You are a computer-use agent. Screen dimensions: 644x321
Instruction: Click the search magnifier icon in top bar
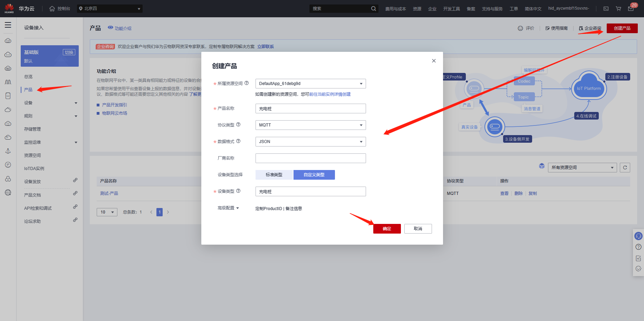pyautogui.click(x=374, y=9)
